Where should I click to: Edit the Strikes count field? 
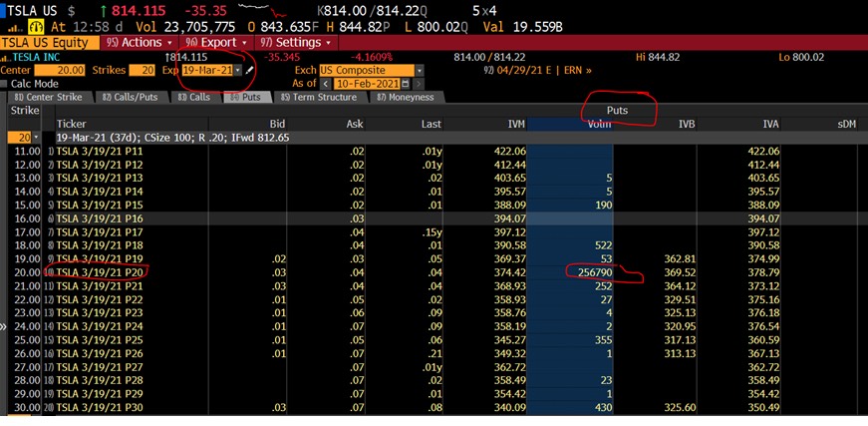pos(143,71)
